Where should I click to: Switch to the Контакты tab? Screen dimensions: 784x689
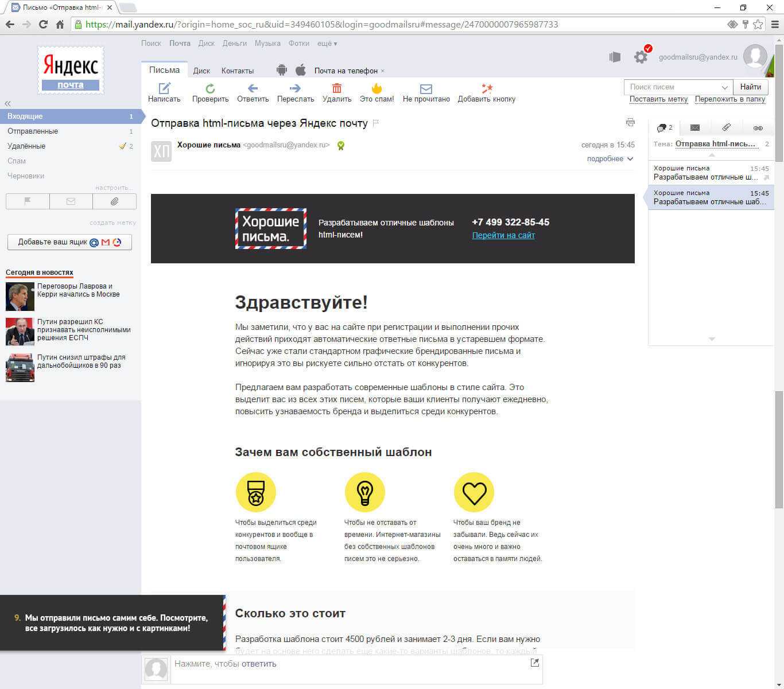[237, 71]
